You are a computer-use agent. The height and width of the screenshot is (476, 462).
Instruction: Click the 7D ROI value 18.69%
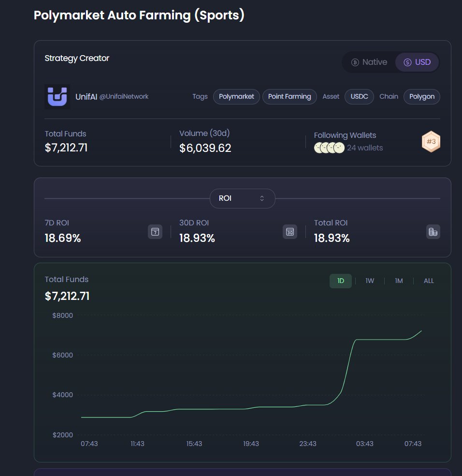click(x=63, y=238)
